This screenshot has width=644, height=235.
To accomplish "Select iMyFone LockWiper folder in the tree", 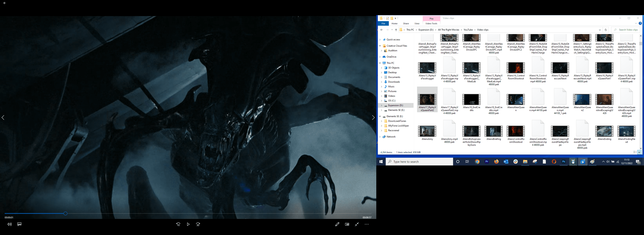I will click(398, 126).
